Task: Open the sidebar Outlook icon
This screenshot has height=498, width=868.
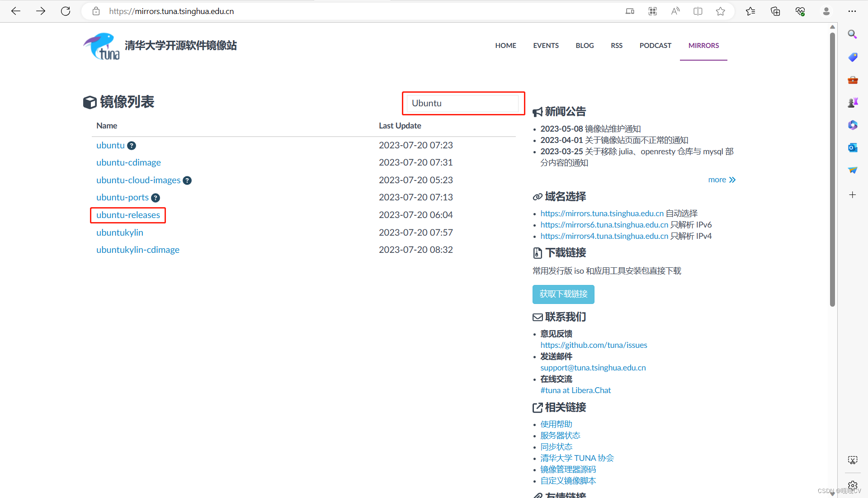Action: point(853,147)
